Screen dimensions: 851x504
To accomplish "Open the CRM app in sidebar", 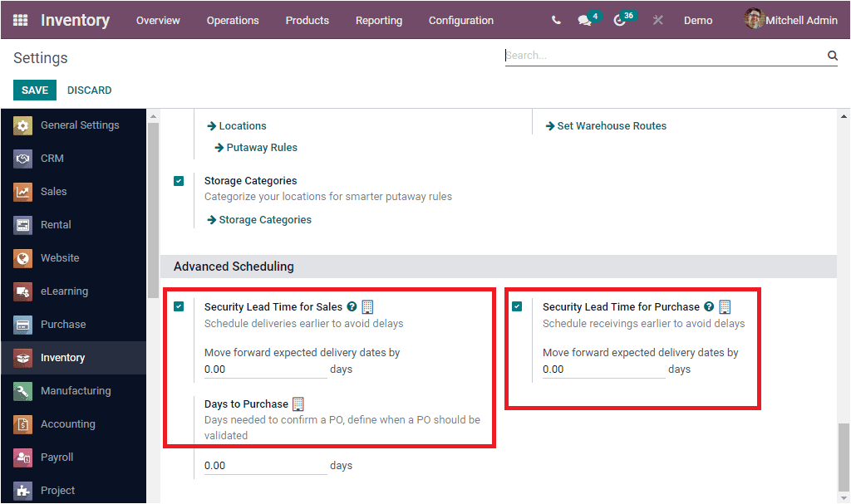I will (50, 158).
